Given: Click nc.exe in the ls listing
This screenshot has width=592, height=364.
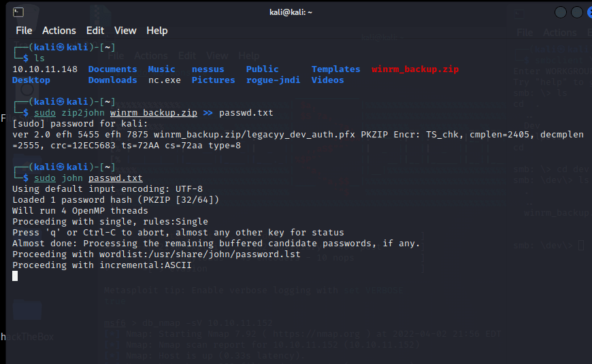Looking at the screenshot, I should click(165, 80).
